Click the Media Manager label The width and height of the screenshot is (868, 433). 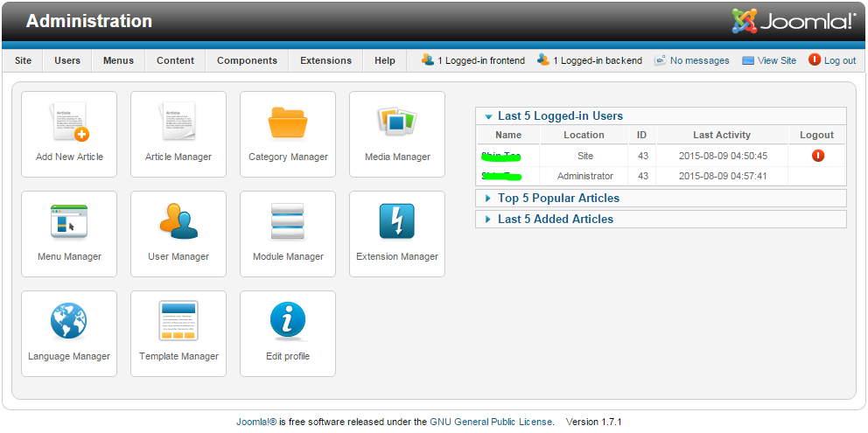click(x=397, y=157)
